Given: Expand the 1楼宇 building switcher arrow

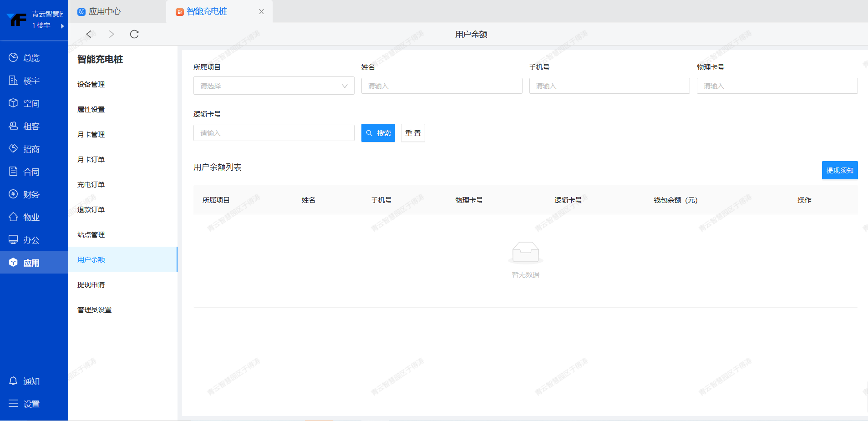Looking at the screenshot, I should (62, 26).
